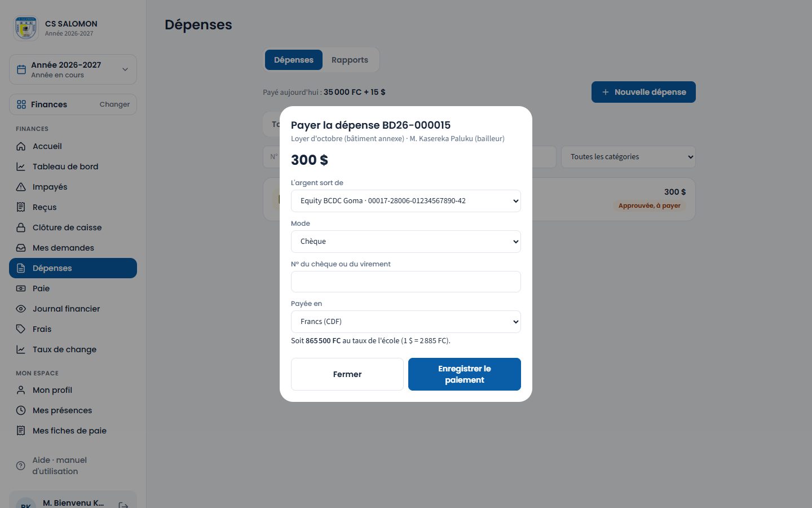
Task: Click the Journal financier eye icon
Action: [x=21, y=309]
